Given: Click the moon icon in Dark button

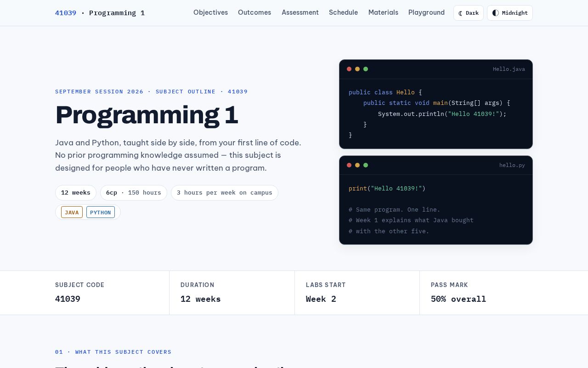Looking at the screenshot, I should [x=460, y=13].
